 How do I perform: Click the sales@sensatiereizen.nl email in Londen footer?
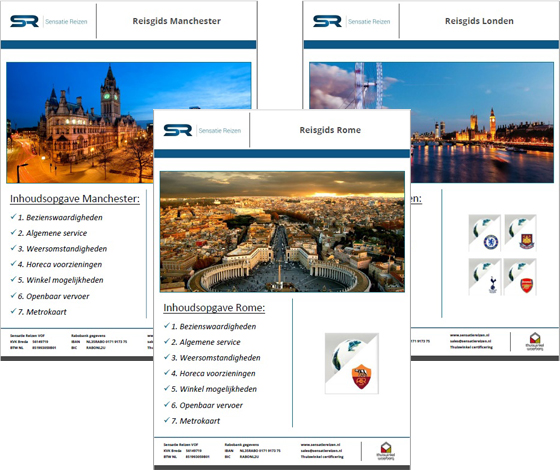click(x=471, y=341)
